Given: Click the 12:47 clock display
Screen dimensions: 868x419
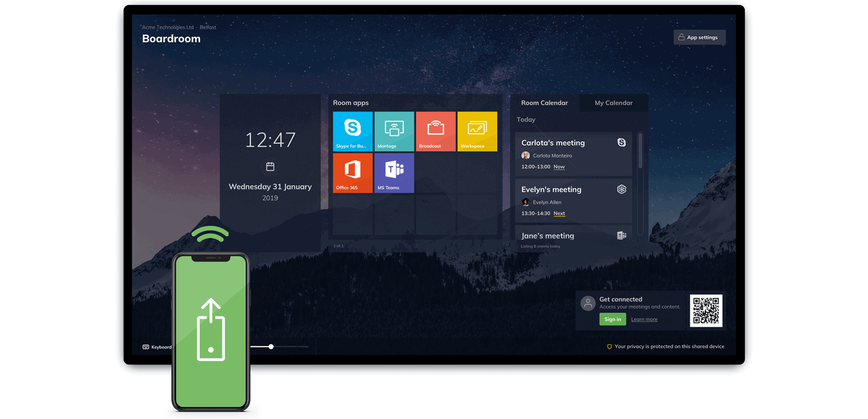Looking at the screenshot, I should pos(270,140).
